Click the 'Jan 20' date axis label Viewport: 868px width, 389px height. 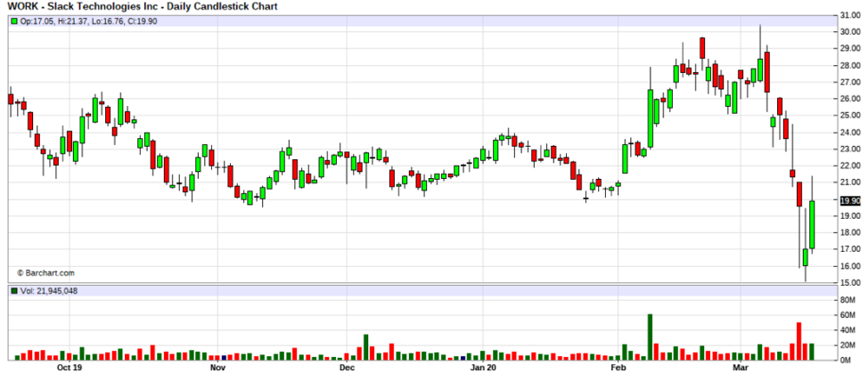(483, 368)
